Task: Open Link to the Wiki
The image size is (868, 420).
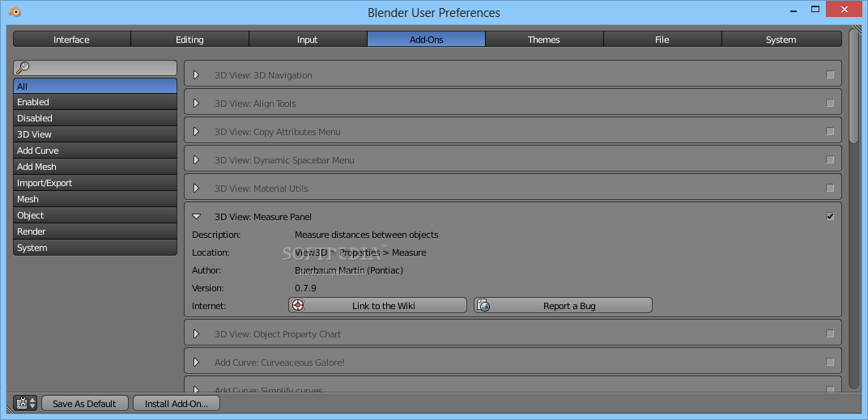Action: 377,305
